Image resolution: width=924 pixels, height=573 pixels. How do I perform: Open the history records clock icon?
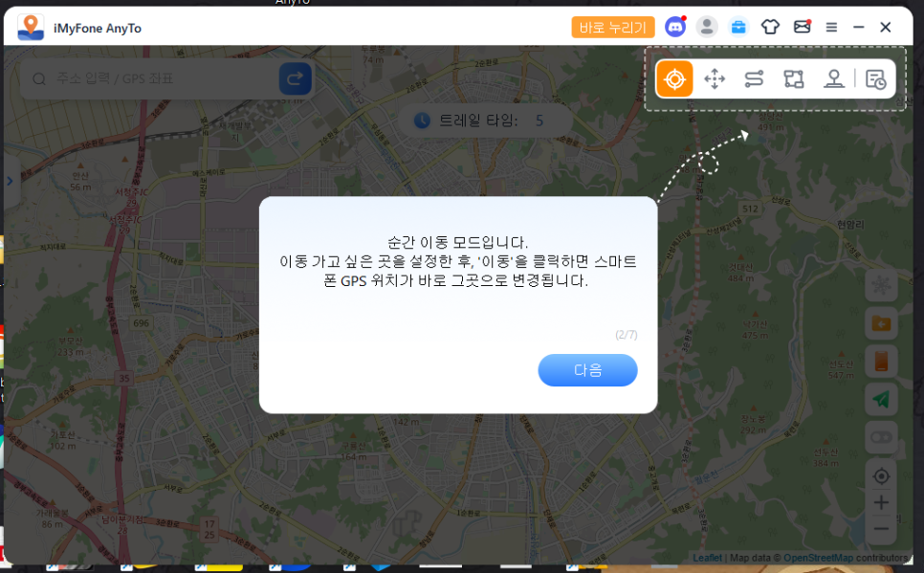click(x=875, y=79)
